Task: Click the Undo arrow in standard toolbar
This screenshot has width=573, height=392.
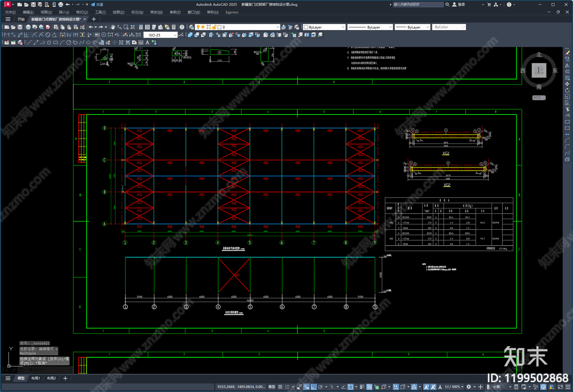Action: click(x=91, y=27)
